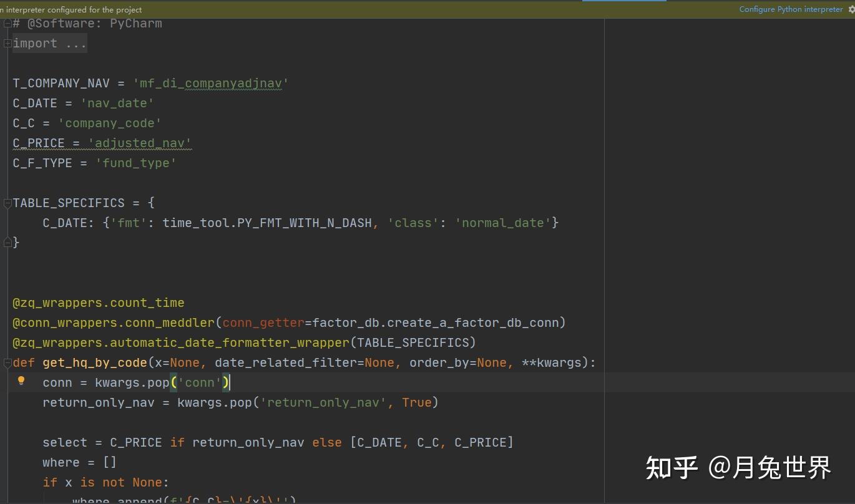Open the Configure Python interpreter link
The image size is (855, 504).
pos(791,9)
